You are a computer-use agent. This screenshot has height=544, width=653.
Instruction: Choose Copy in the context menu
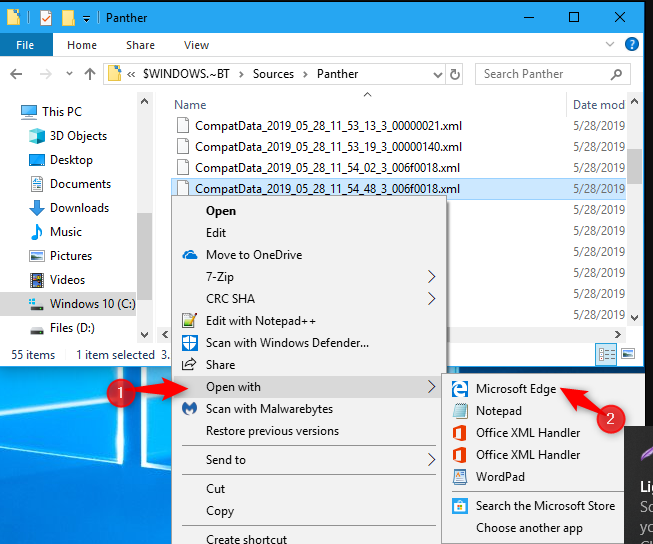[x=309, y=511]
